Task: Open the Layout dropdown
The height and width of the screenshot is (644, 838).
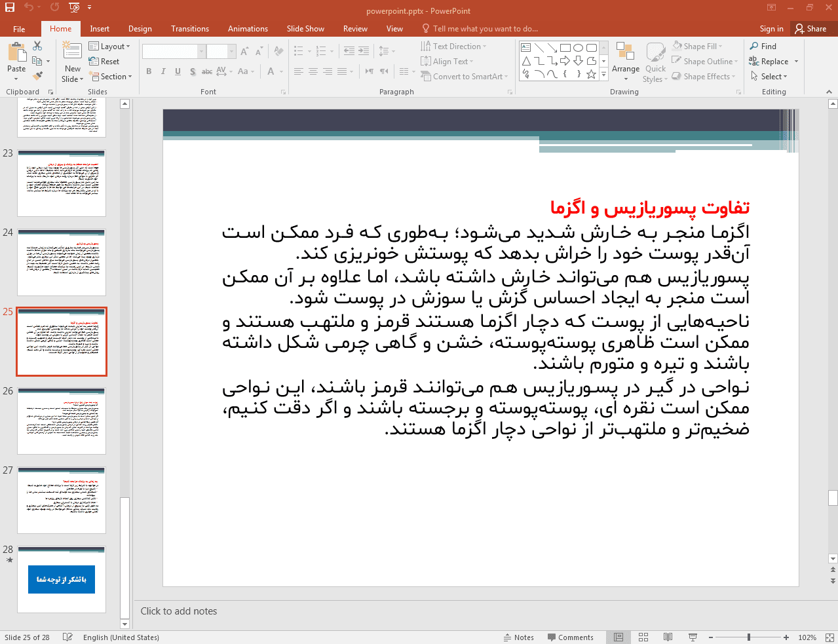Action: tap(109, 47)
